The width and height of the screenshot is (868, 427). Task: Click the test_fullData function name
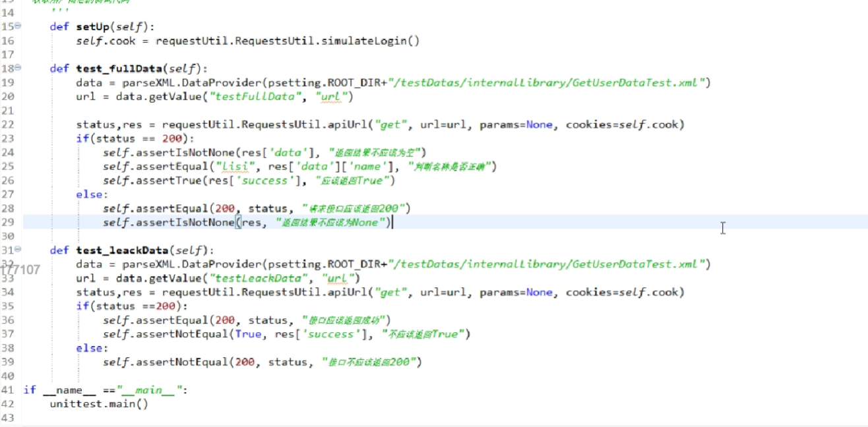119,69
